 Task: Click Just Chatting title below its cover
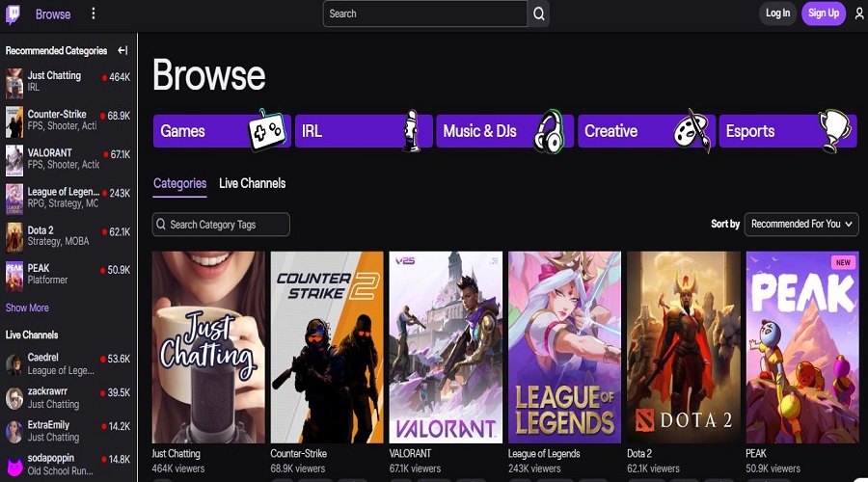pyautogui.click(x=176, y=454)
